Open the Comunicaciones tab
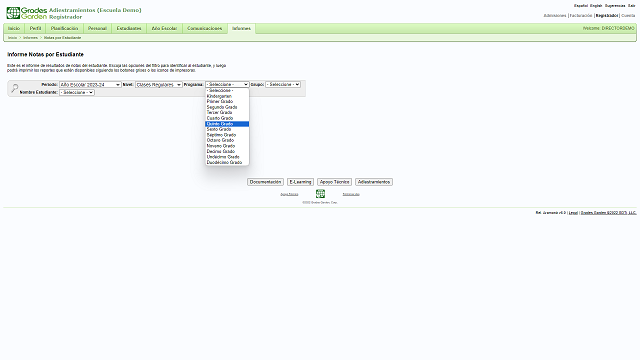The image size is (640, 360). (x=204, y=29)
